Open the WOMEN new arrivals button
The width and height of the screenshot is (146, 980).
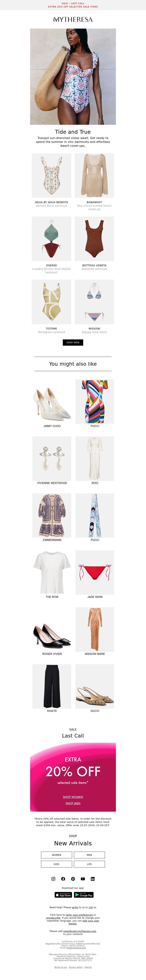[x=57, y=855]
